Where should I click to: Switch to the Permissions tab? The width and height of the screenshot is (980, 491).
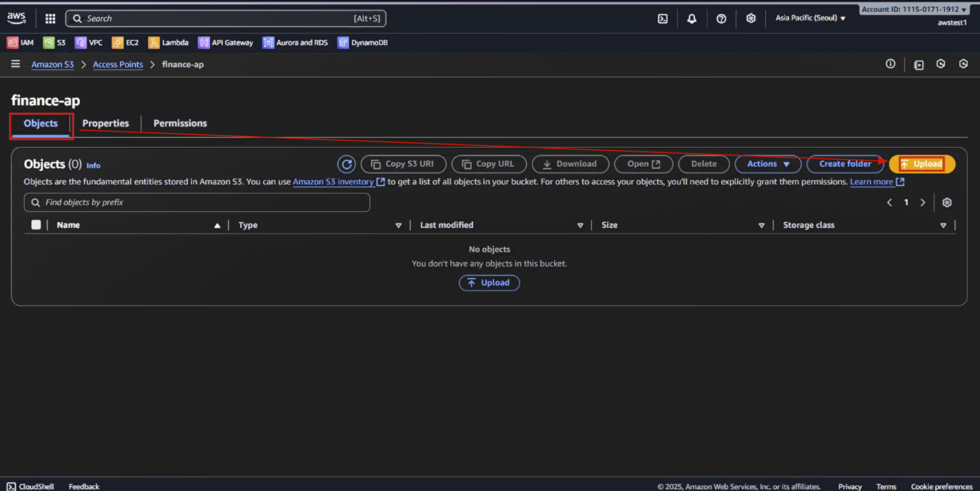pos(180,123)
